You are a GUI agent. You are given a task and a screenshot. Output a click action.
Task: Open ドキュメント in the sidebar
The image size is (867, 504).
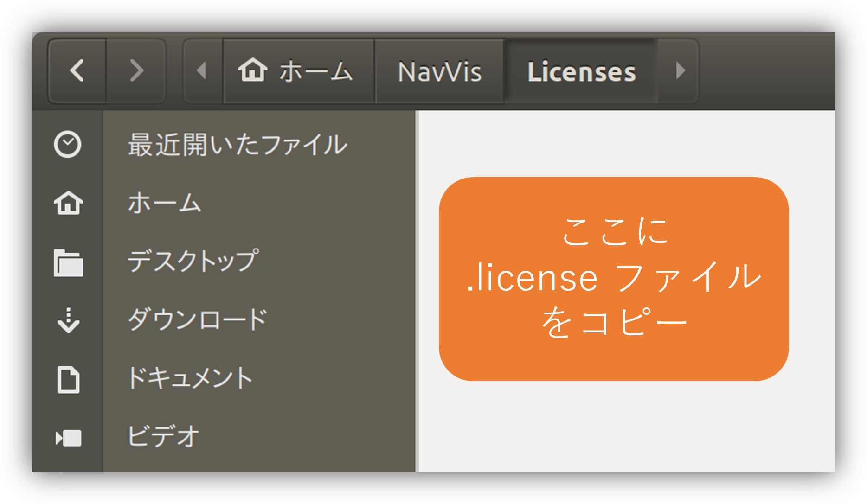[190, 378]
